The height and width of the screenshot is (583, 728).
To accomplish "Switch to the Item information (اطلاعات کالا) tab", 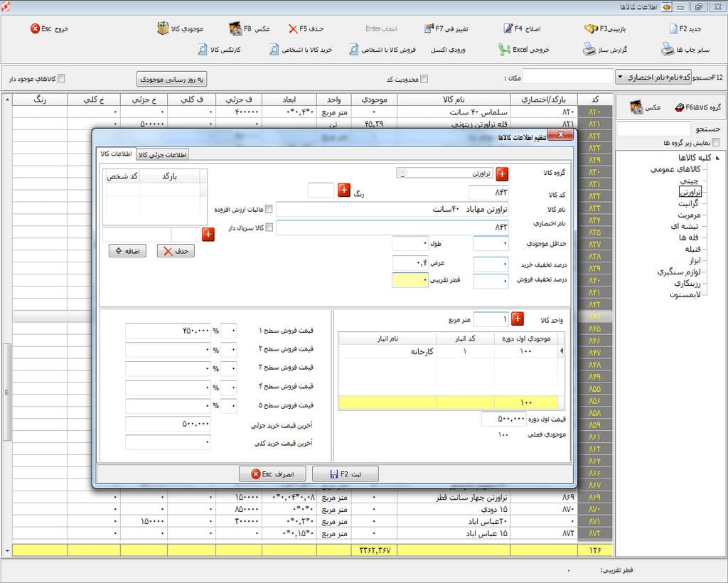I will pyautogui.click(x=116, y=154).
